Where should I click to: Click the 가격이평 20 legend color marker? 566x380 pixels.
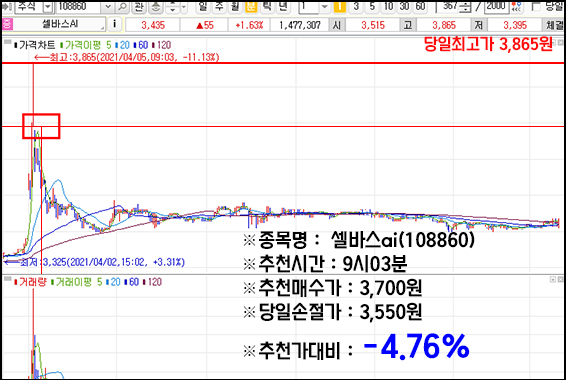coord(117,45)
